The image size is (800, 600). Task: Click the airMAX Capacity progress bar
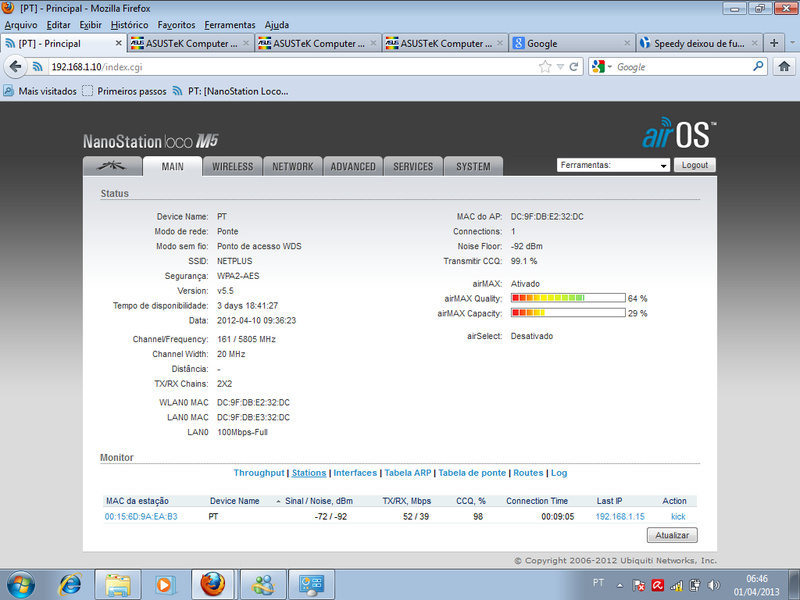(x=568, y=313)
